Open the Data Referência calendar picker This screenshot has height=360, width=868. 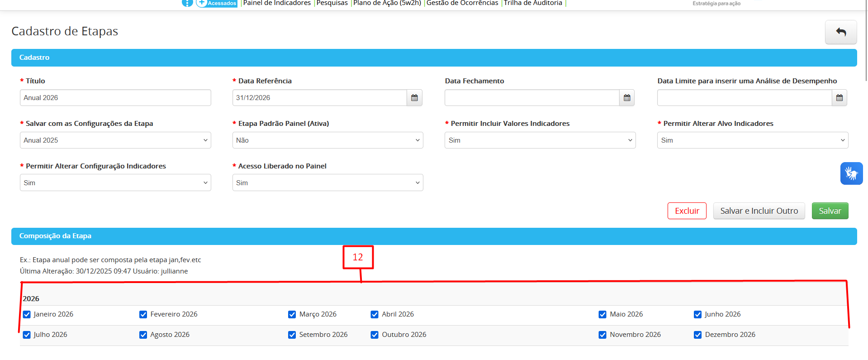414,98
